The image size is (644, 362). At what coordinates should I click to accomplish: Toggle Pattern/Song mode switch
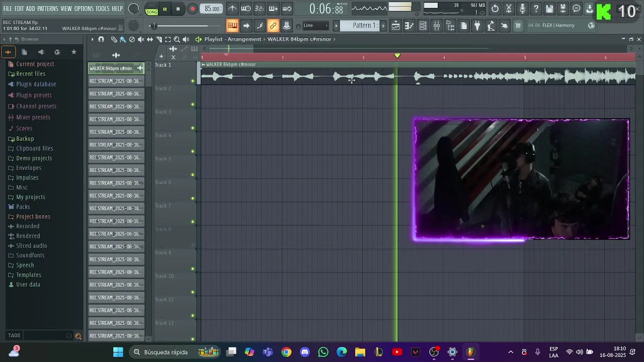[x=151, y=9]
